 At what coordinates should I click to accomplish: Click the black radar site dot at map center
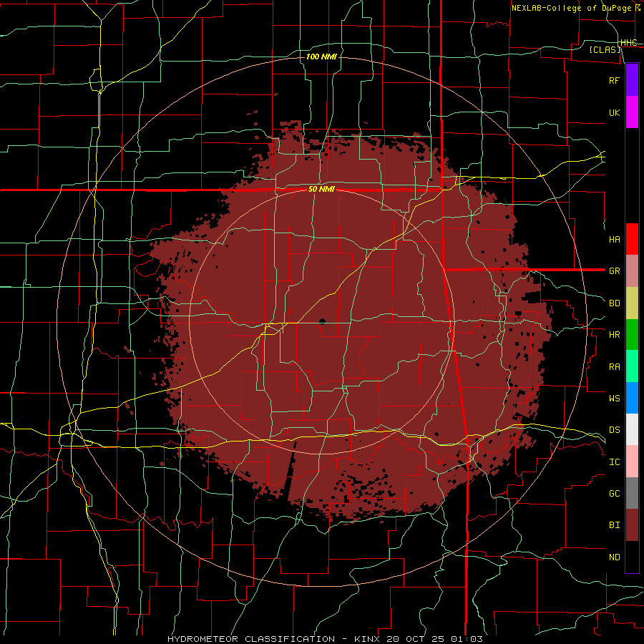coord(322,321)
